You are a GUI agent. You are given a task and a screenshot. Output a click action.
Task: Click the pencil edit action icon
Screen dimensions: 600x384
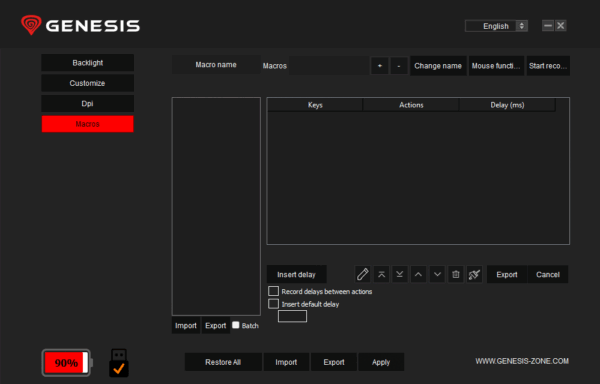click(x=362, y=274)
